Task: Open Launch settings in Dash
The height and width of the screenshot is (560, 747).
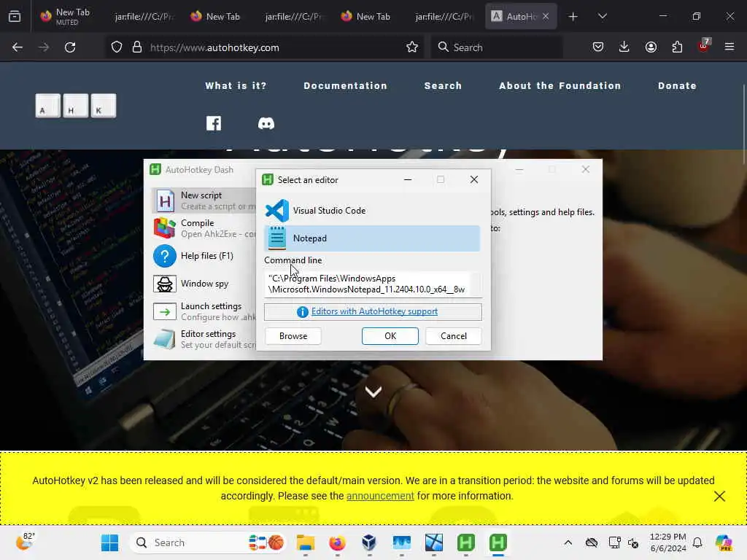Action: [x=205, y=311]
